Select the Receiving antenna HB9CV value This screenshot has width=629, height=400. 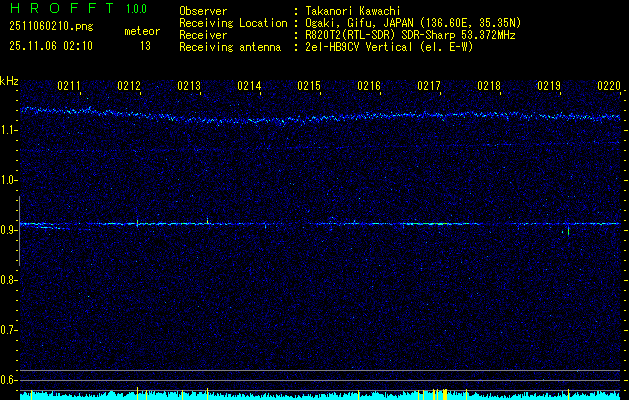pyautogui.click(x=389, y=45)
